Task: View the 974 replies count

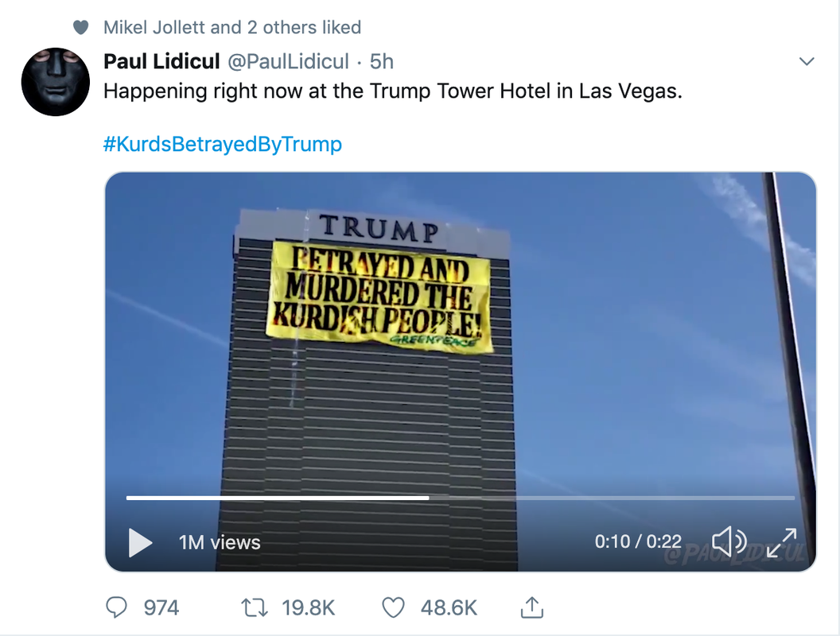Action: tap(161, 607)
